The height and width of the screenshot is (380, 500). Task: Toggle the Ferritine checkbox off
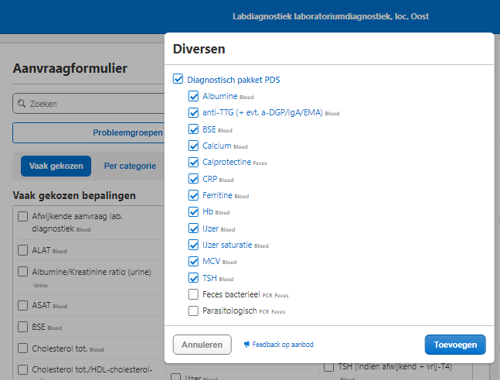coord(193,195)
